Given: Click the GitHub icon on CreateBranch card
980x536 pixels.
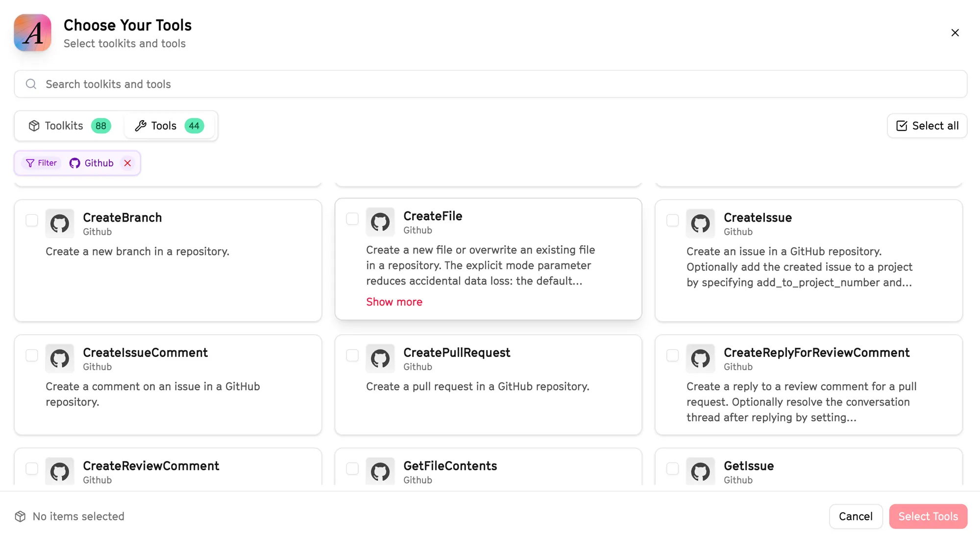Looking at the screenshot, I should point(60,224).
